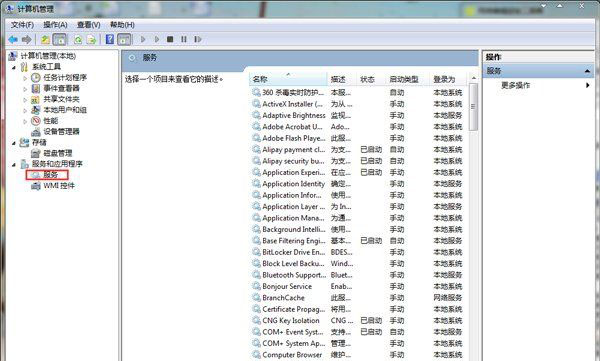Click the Stop Service square icon
Viewport: 600px width, 361px height.
(x=170, y=39)
